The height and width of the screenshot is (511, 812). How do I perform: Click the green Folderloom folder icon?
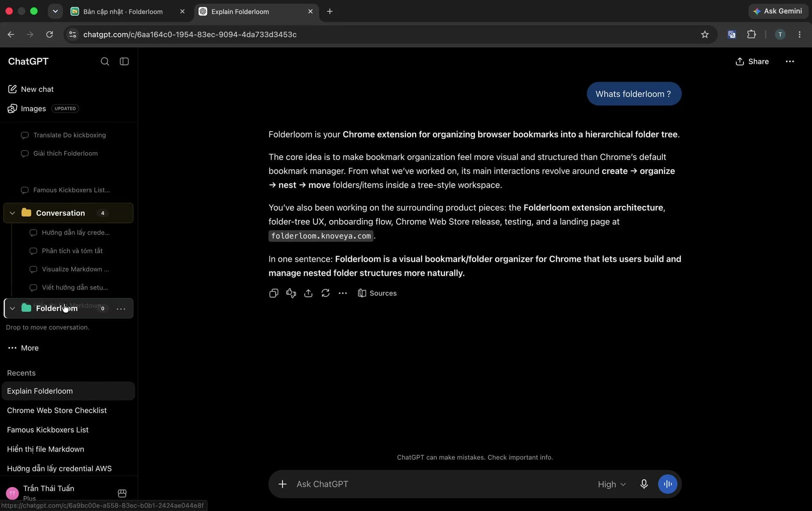pyautogui.click(x=26, y=308)
